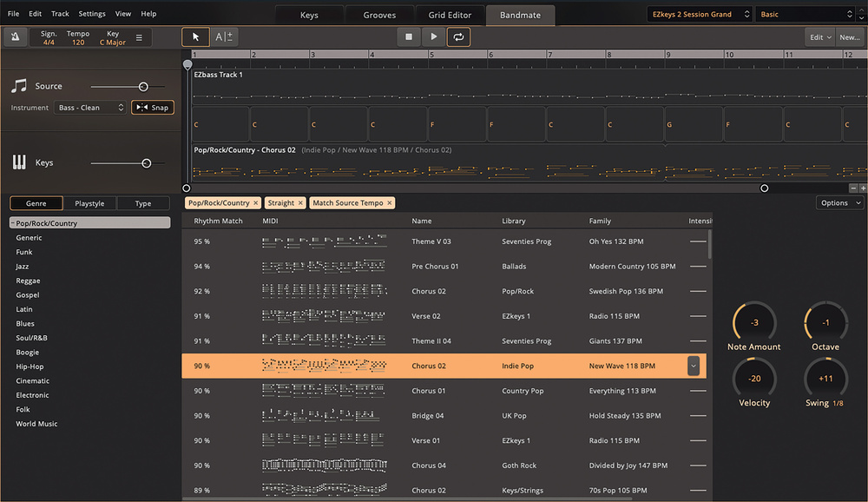Open the Bass - Clean instrument dropdown
This screenshot has height=502, width=868.
[91, 108]
